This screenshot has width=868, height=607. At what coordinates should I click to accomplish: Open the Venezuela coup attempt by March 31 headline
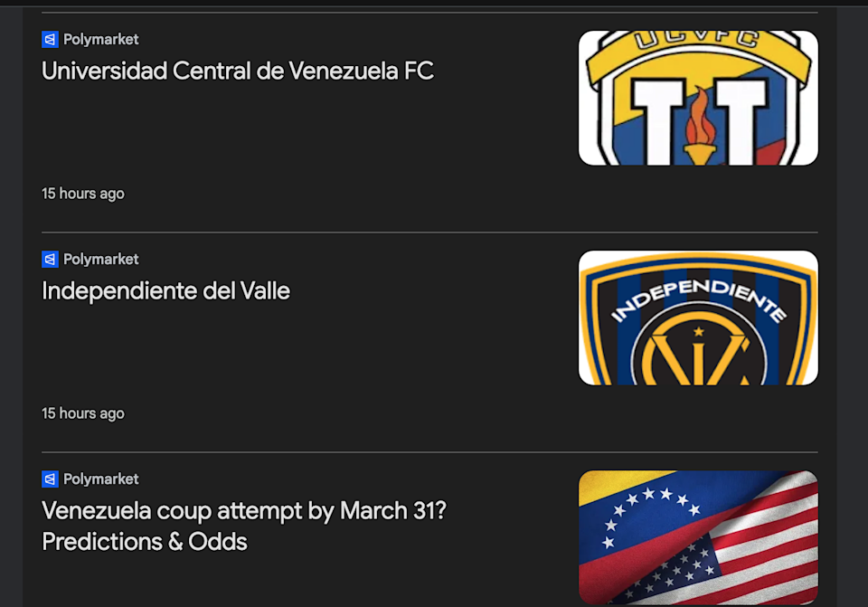[244, 511]
